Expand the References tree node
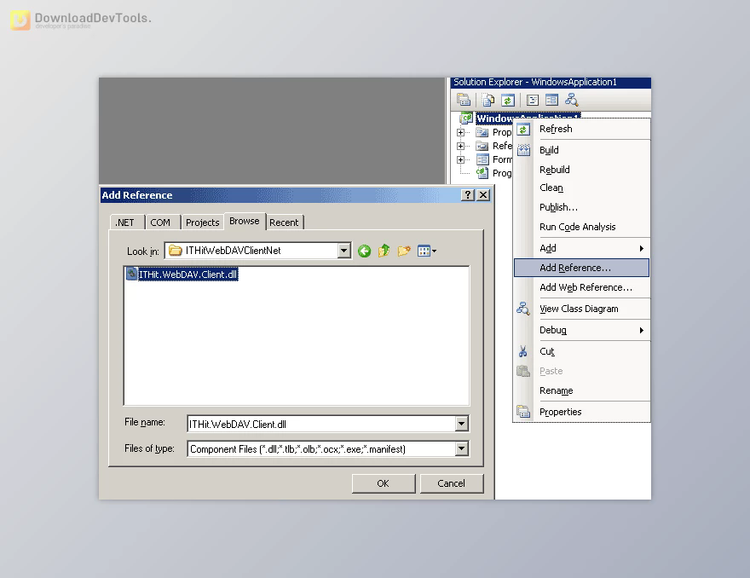This screenshot has width=750, height=578. point(460,146)
